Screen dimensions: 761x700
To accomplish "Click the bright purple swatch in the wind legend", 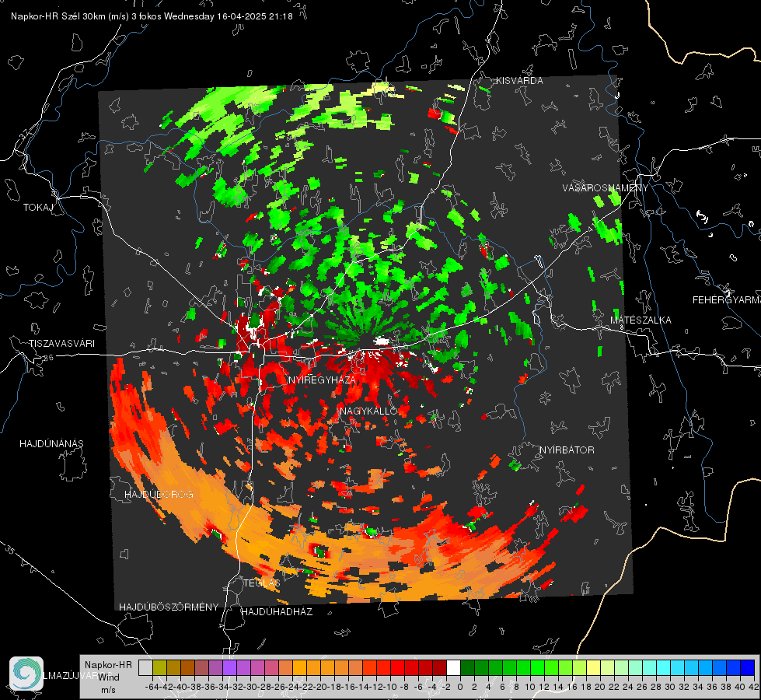I will pyautogui.click(x=229, y=668).
